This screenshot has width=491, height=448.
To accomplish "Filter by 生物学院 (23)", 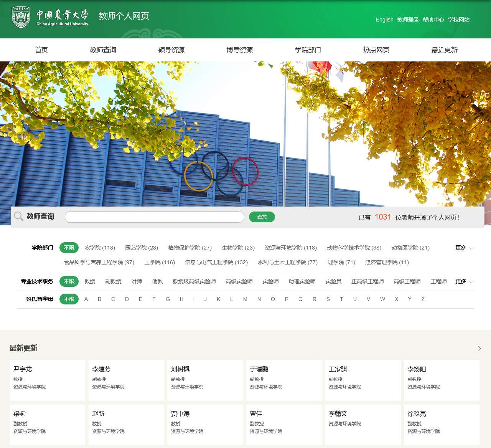I will [238, 248].
